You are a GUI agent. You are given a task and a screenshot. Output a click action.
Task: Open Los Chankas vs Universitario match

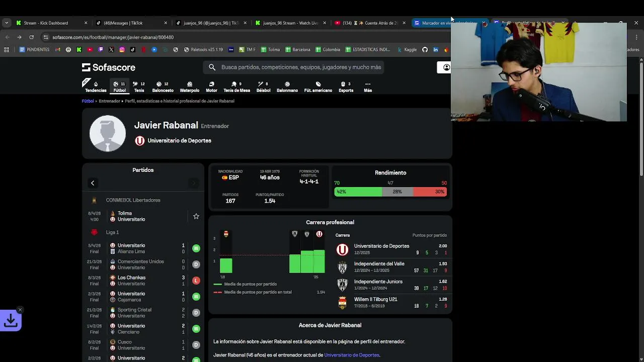(x=143, y=281)
